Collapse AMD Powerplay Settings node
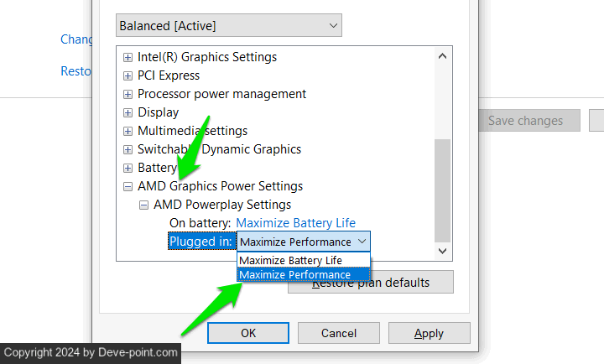Screen dimensions: 604x364 144,205
